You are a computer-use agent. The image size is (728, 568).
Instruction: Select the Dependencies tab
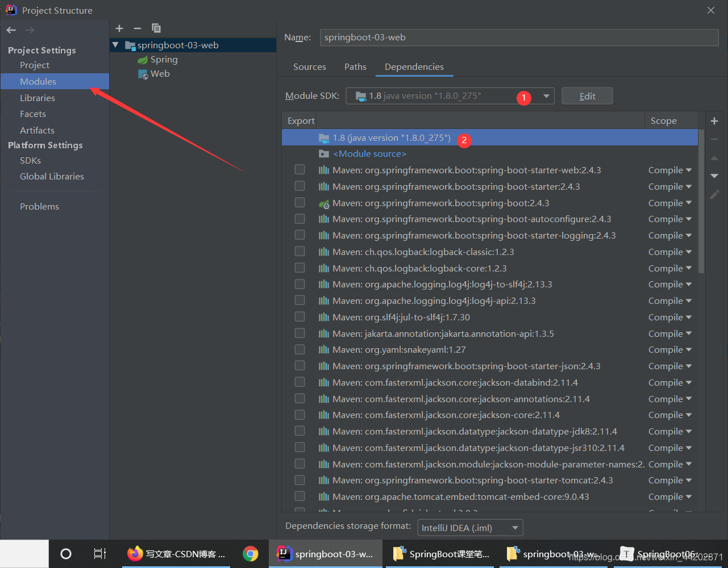[x=414, y=67]
